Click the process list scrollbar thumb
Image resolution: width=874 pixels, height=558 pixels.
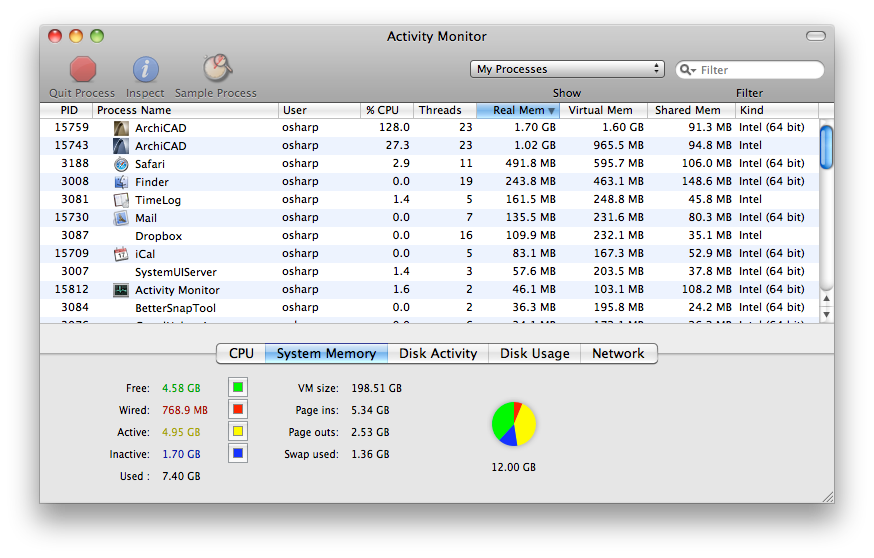point(827,147)
